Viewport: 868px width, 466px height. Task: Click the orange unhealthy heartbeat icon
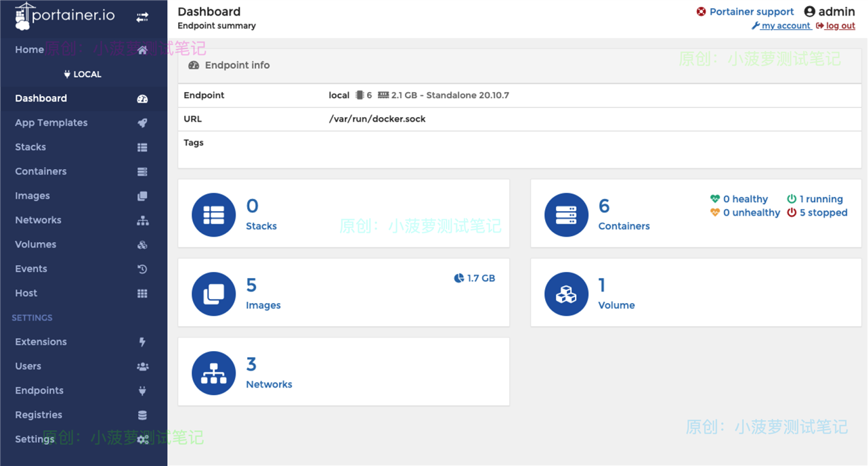tap(715, 212)
